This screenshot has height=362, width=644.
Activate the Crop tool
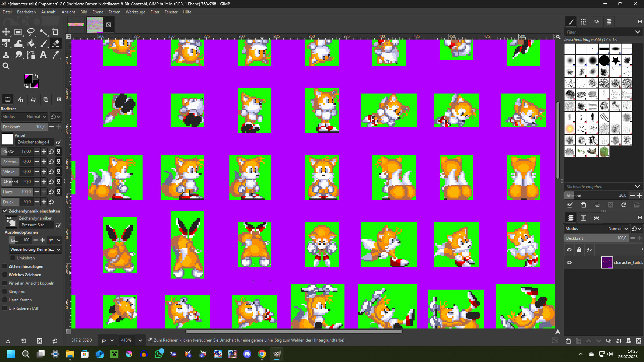click(x=56, y=32)
